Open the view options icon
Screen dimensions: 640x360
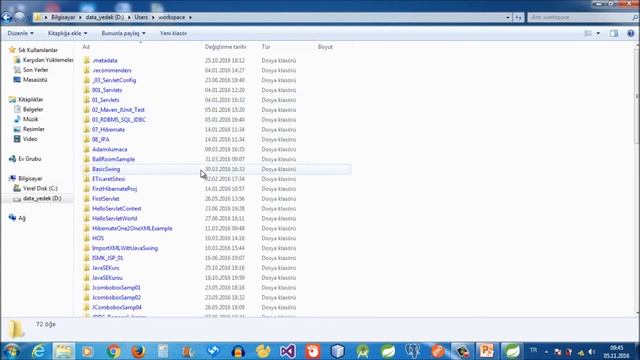coord(588,33)
